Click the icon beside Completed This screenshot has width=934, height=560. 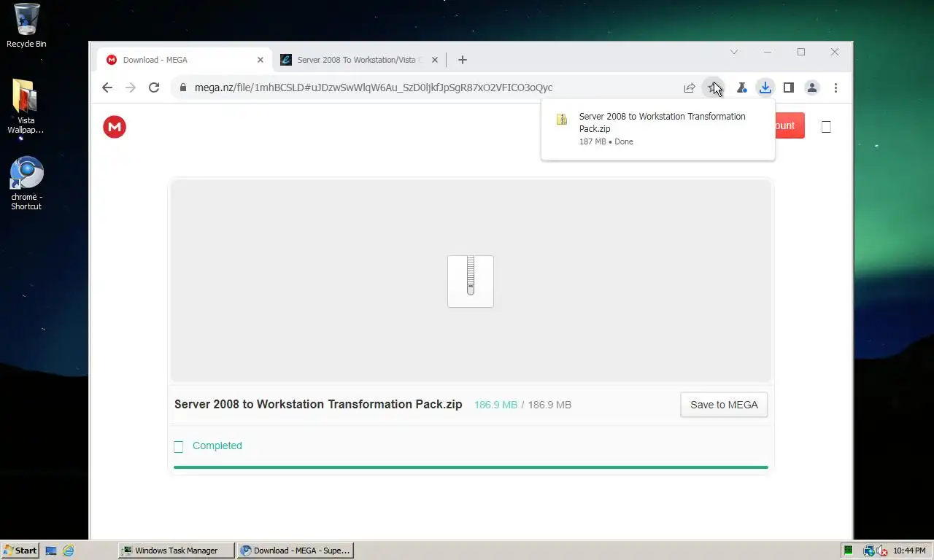point(179,446)
